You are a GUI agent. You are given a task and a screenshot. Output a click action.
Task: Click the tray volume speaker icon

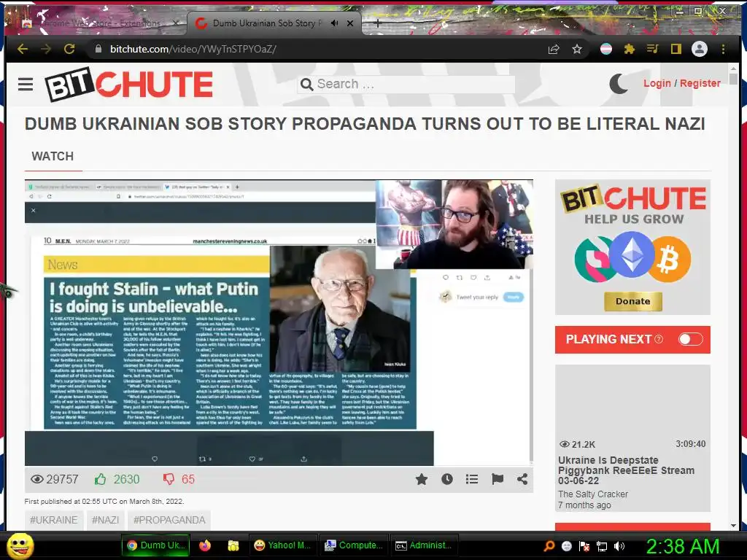(x=619, y=546)
